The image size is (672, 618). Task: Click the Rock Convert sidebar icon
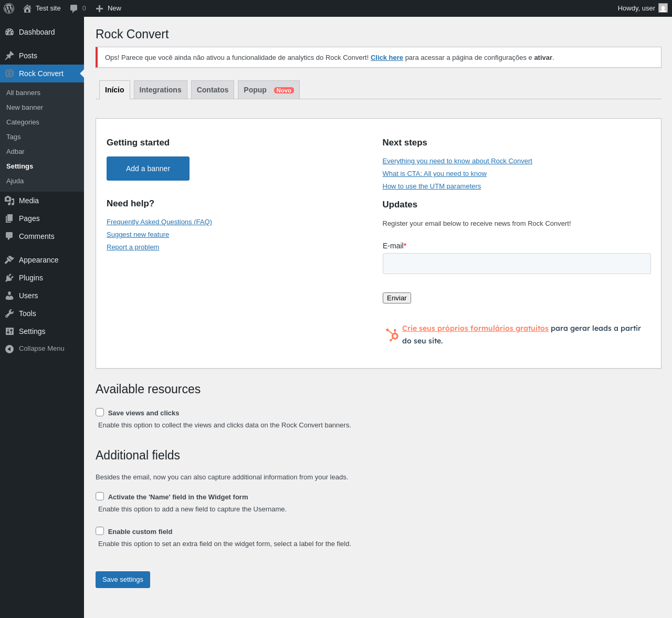pos(9,74)
